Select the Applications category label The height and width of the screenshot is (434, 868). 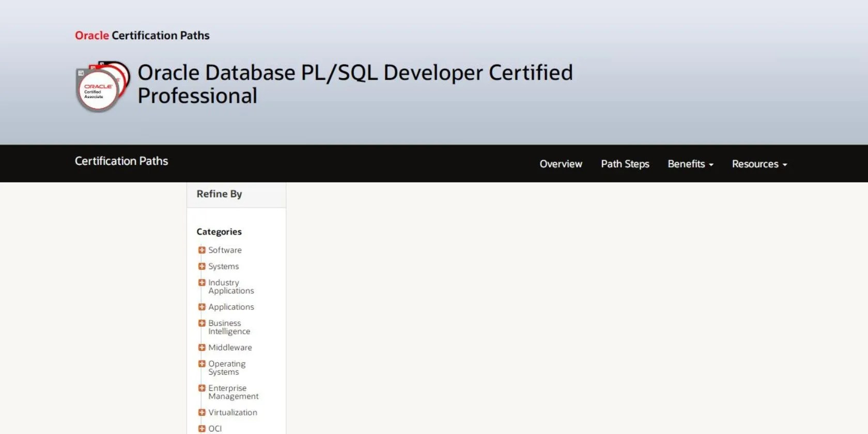click(x=231, y=307)
